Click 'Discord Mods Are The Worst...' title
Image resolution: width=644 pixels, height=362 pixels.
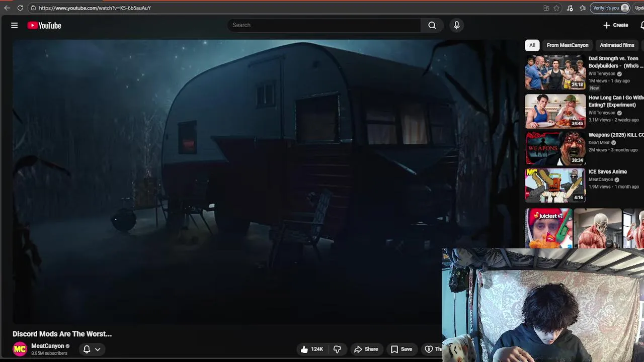pos(62,334)
